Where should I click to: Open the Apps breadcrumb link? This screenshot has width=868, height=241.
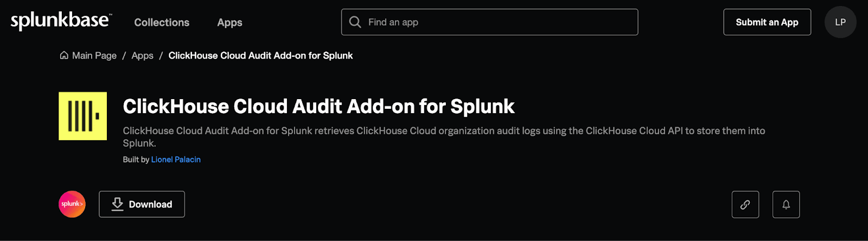(x=142, y=55)
